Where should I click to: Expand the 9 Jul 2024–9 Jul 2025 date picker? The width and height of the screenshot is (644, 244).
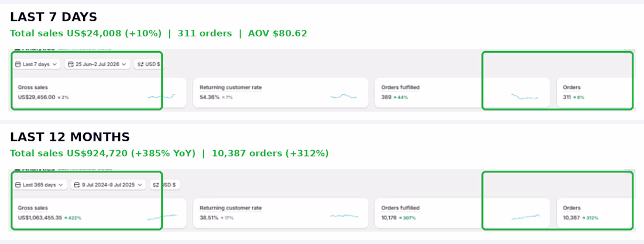(108, 185)
